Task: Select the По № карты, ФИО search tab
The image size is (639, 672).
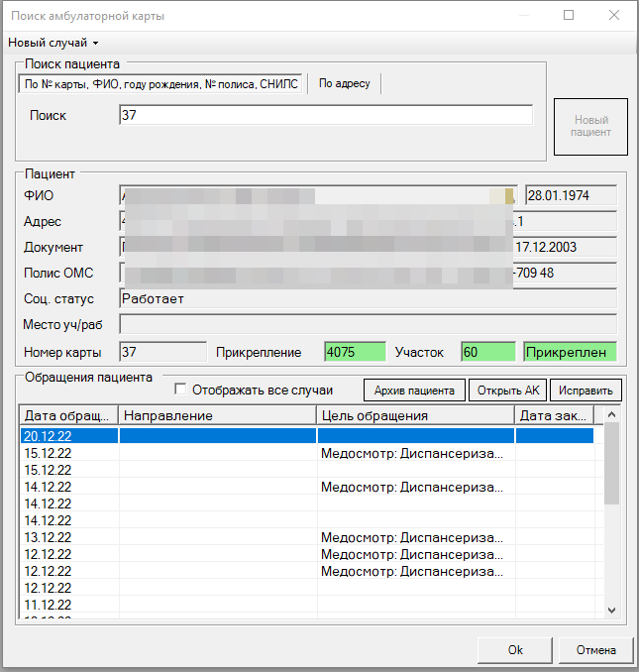Action: (x=160, y=84)
